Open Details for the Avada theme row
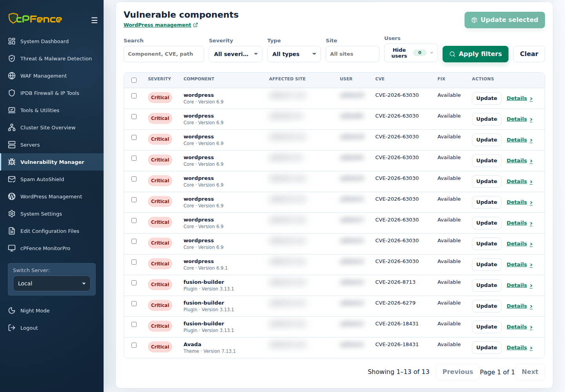 (x=519, y=348)
